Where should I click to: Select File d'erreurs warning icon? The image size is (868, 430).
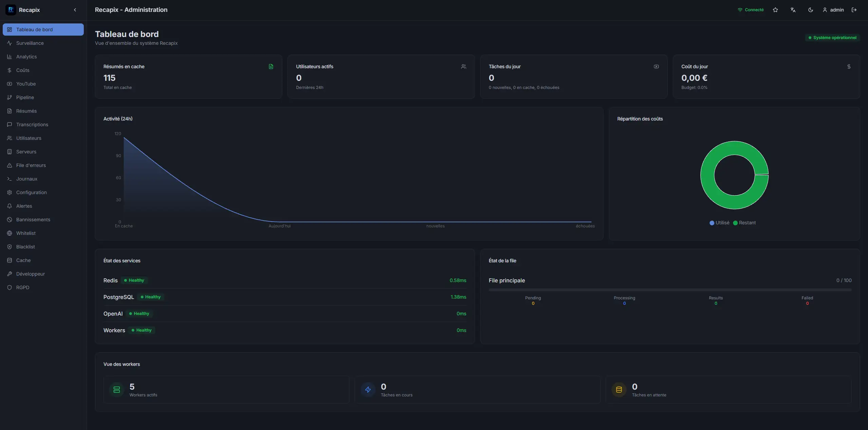pyautogui.click(x=9, y=165)
